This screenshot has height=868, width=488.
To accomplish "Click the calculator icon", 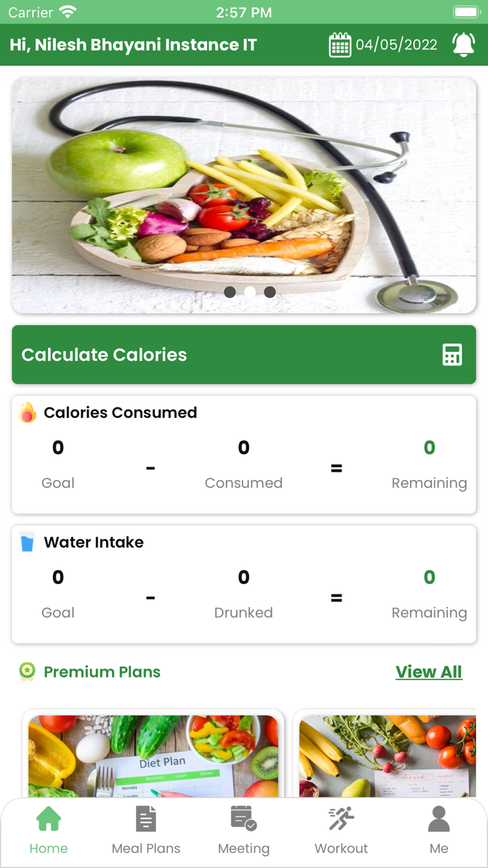I will (452, 354).
